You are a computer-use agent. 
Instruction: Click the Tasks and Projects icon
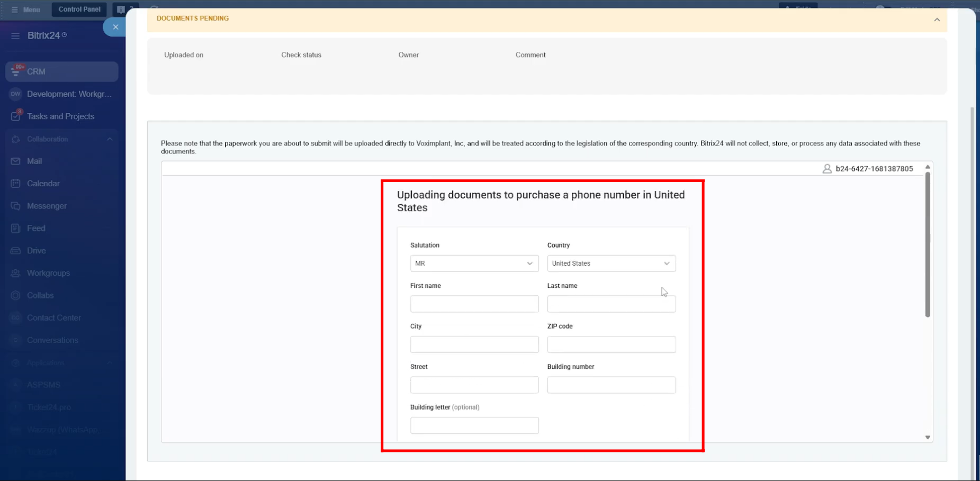click(15, 116)
